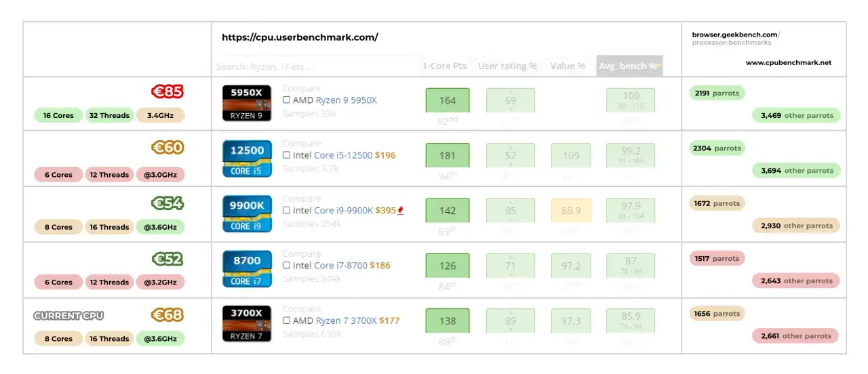Click the Core i5 12500 processor badge
This screenshot has width=868, height=374.
pyautogui.click(x=247, y=159)
